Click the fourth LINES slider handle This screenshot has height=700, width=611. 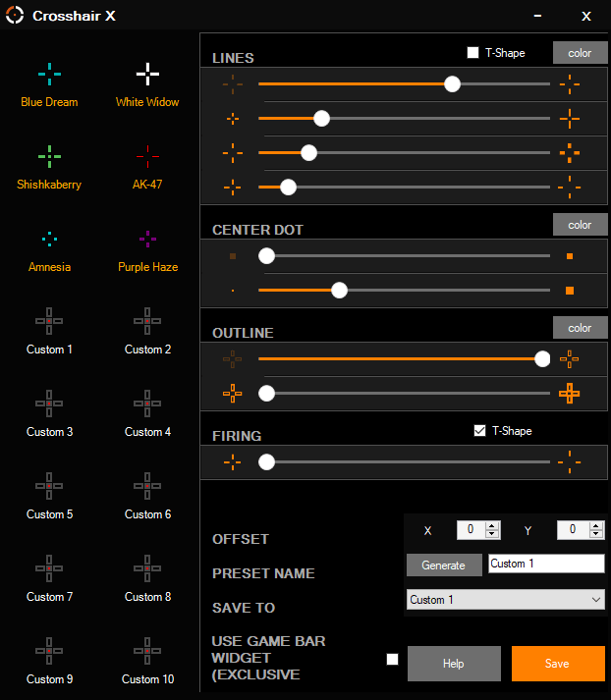[x=288, y=188]
